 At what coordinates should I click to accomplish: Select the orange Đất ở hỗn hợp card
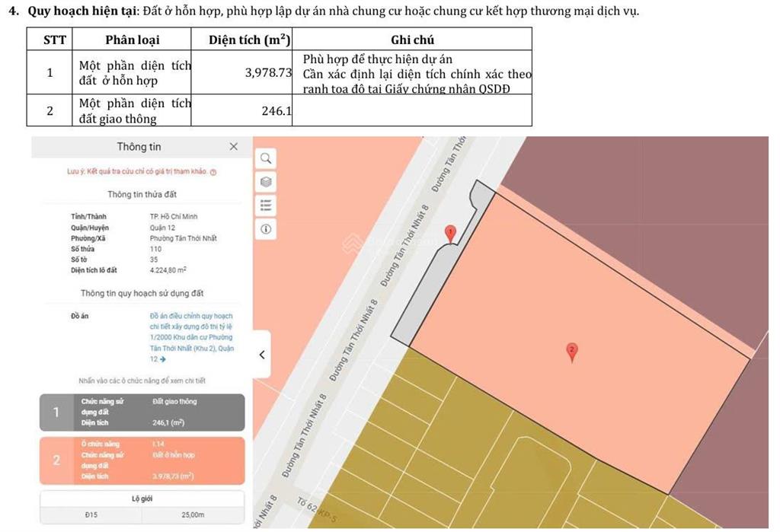[x=142, y=460]
